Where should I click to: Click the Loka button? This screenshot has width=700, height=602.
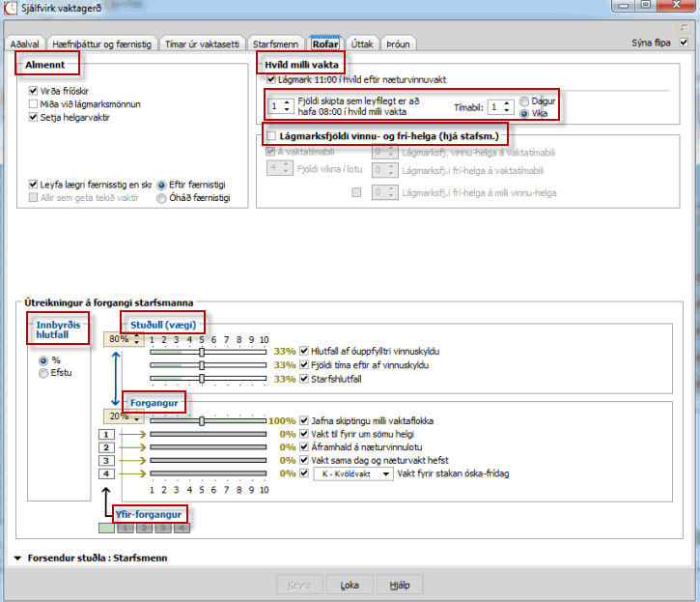click(x=350, y=585)
